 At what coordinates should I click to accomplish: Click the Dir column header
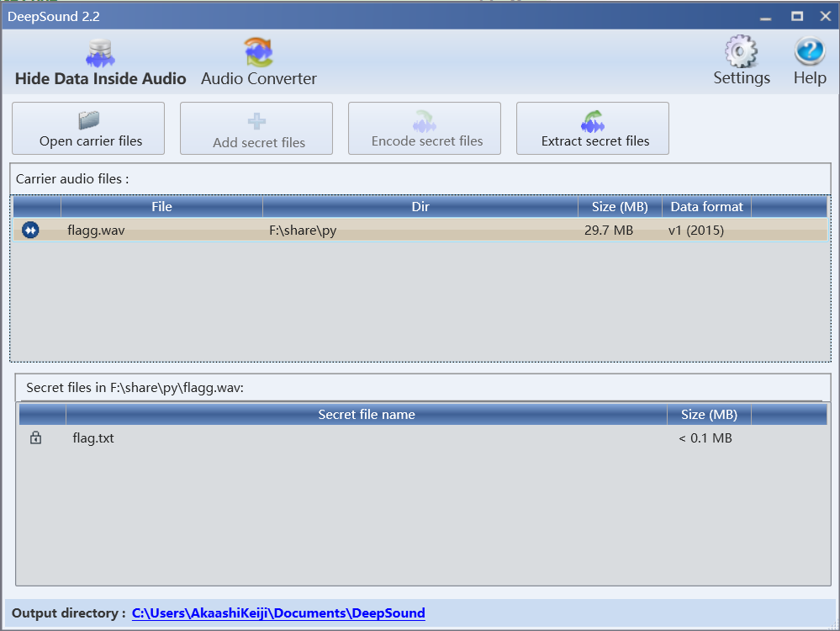[420, 207]
